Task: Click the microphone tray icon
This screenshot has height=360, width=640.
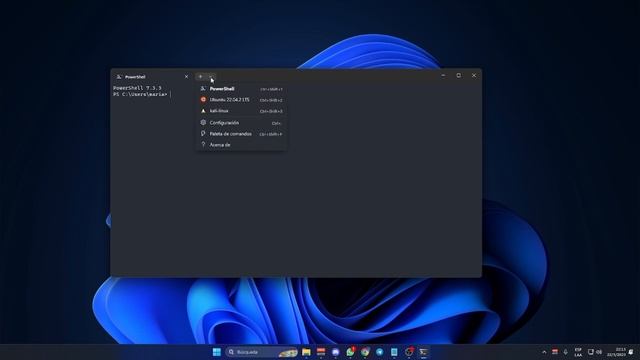Action: [565, 352]
